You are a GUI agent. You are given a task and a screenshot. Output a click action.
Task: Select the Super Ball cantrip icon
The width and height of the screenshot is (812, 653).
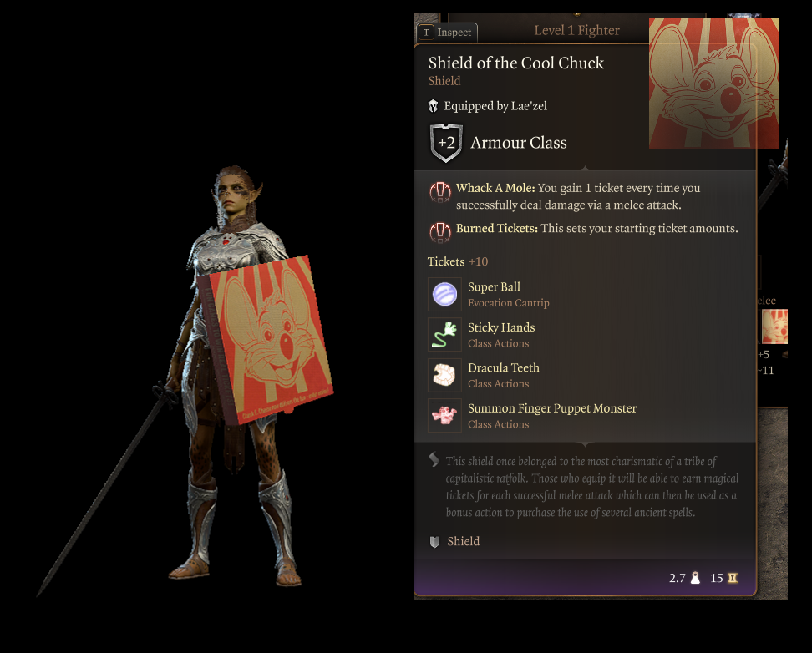pyautogui.click(x=444, y=294)
